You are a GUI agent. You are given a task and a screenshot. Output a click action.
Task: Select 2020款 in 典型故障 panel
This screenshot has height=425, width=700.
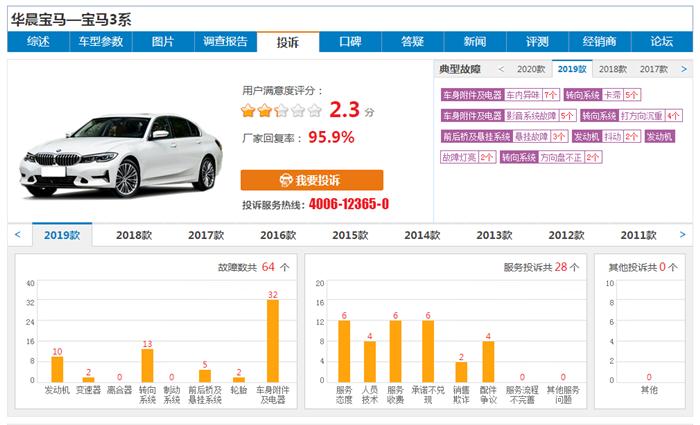click(x=531, y=69)
